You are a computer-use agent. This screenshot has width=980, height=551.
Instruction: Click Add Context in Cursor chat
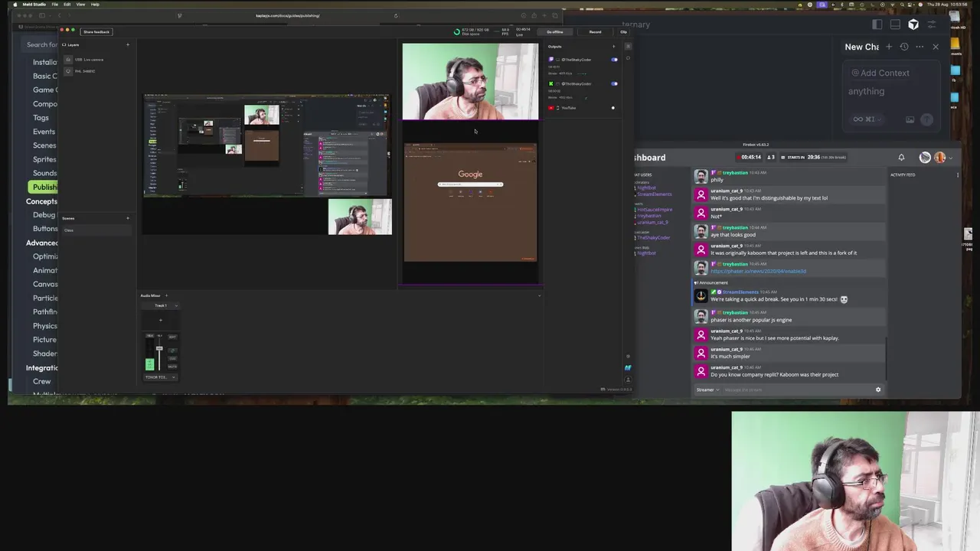coord(880,73)
